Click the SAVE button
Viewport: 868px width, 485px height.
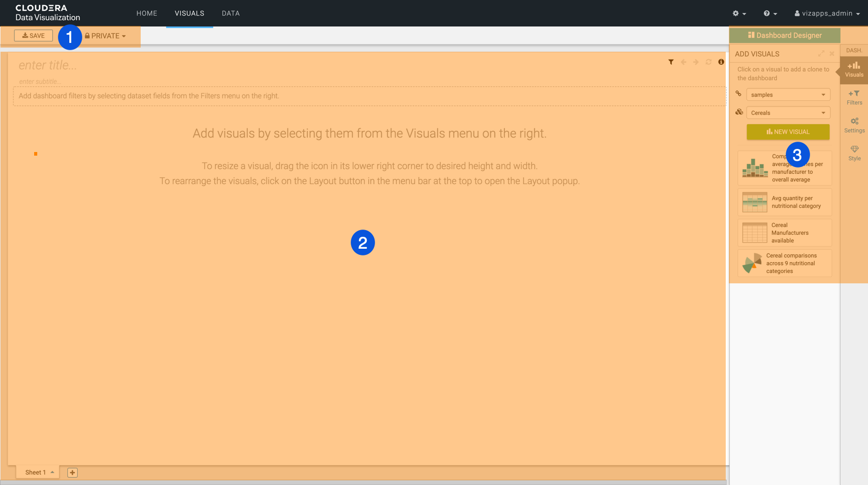(34, 36)
